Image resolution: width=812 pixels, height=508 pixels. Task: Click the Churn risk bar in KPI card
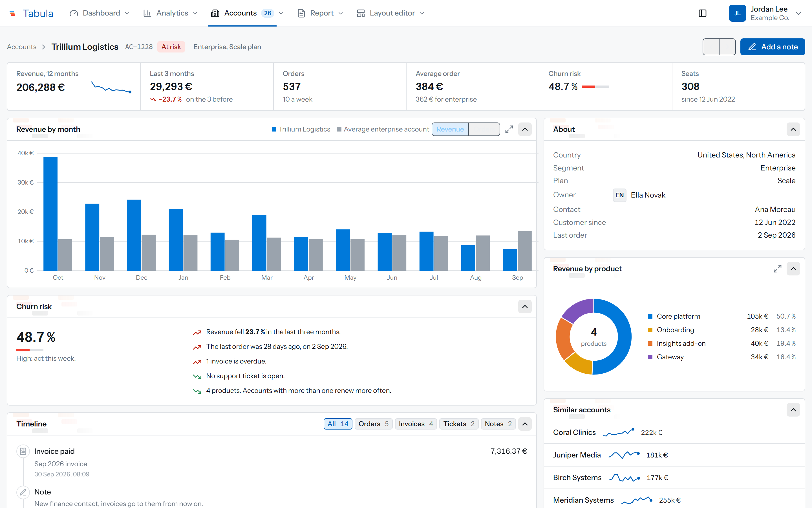click(595, 87)
